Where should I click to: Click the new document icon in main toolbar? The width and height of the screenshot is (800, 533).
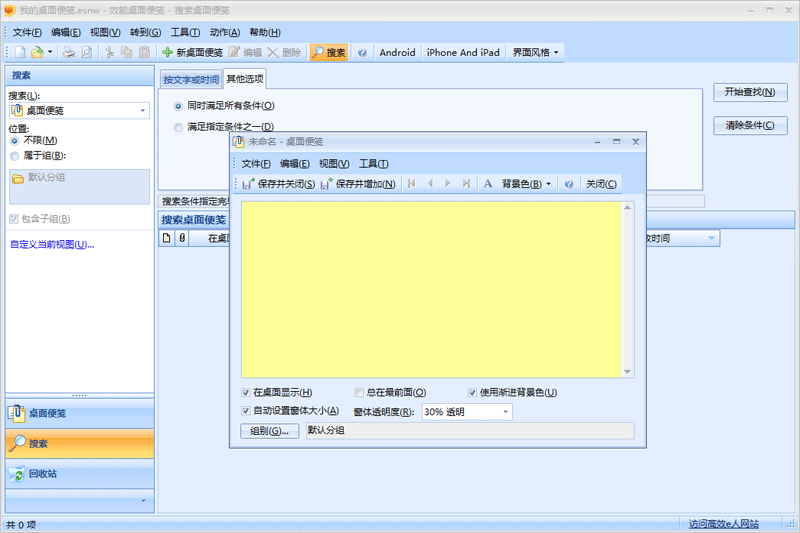19,52
